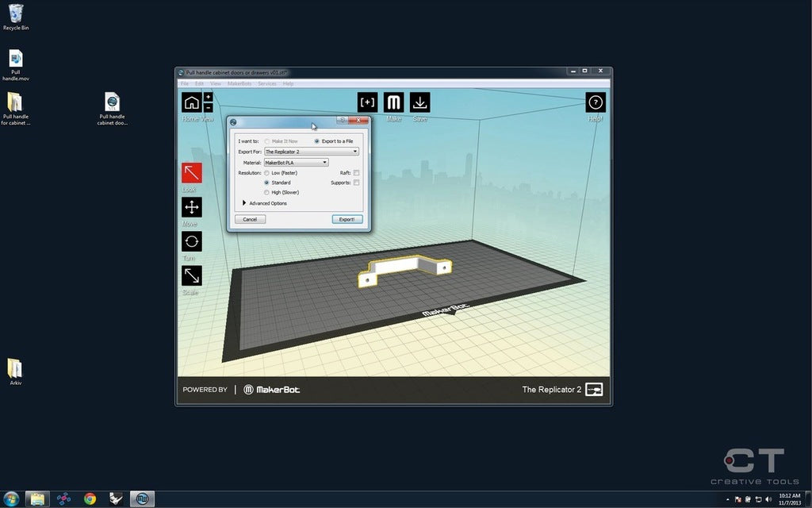Click the Rhino icon in the taskbar

(x=116, y=498)
